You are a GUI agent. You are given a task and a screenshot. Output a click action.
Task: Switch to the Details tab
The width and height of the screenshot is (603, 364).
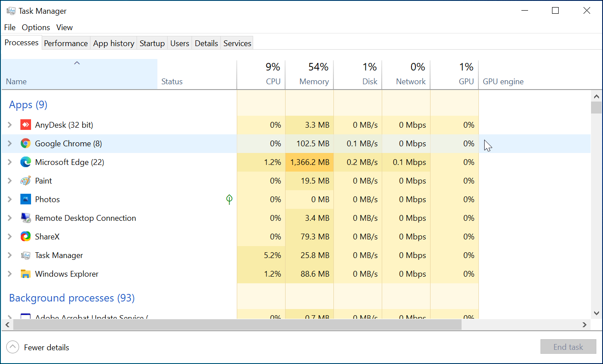click(207, 43)
